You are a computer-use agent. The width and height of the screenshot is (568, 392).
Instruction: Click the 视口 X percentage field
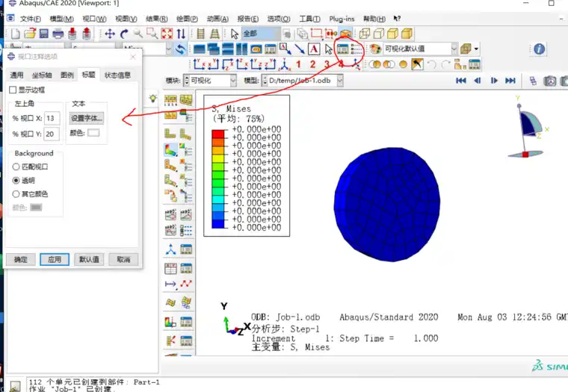52,118
